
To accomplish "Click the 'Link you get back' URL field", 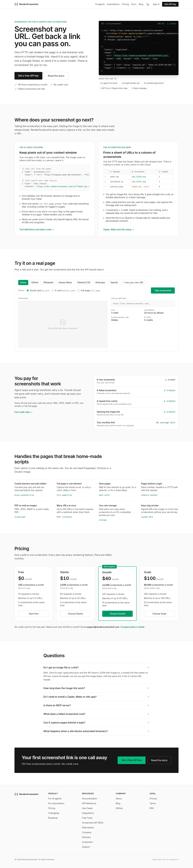I will click(x=143, y=304).
